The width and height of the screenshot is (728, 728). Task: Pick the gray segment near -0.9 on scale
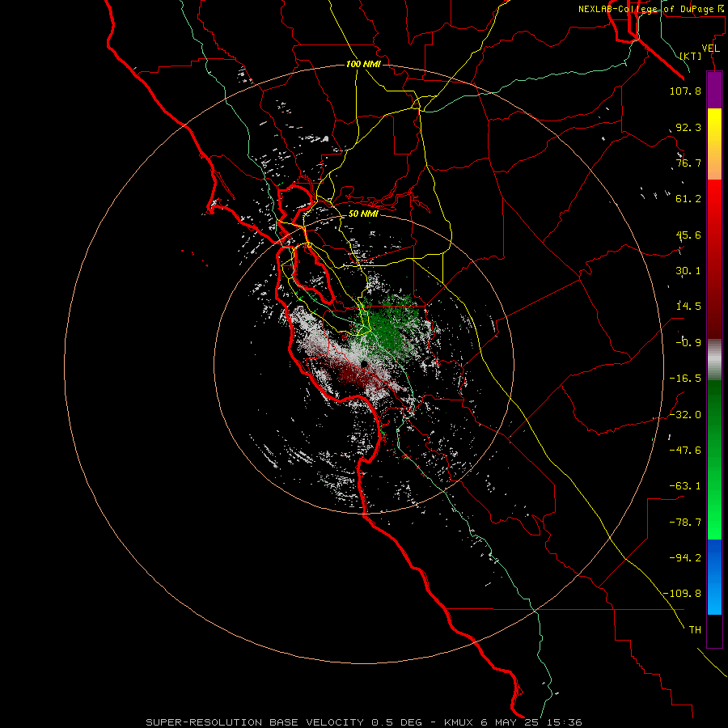(x=714, y=359)
